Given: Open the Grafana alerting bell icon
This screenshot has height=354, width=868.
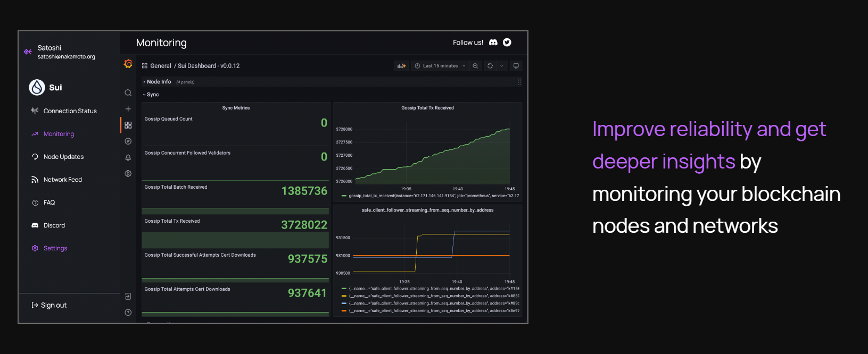Looking at the screenshot, I should [x=128, y=157].
